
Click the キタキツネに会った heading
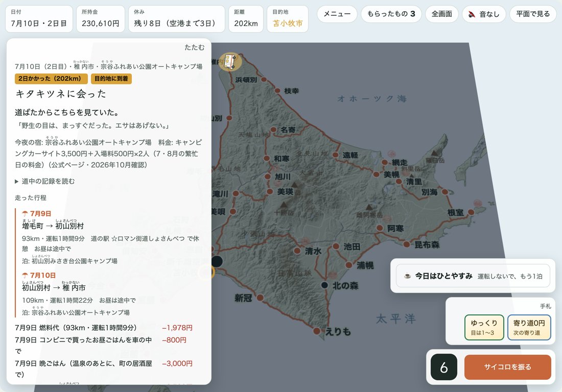point(61,94)
